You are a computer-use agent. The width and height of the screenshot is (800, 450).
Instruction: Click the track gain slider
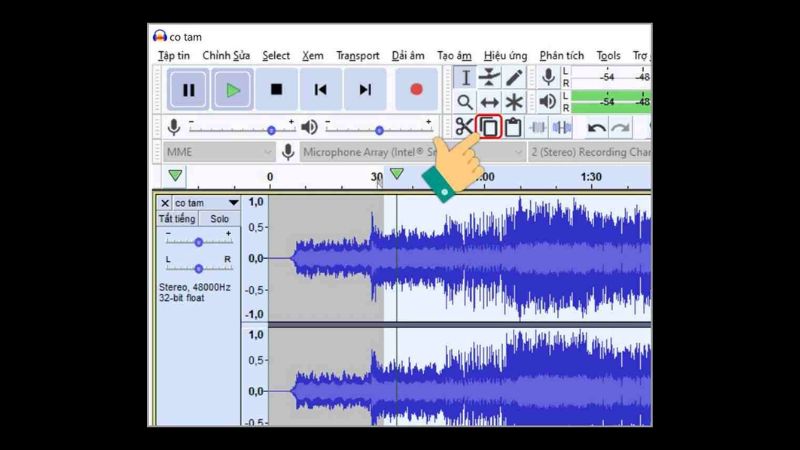[x=198, y=242]
